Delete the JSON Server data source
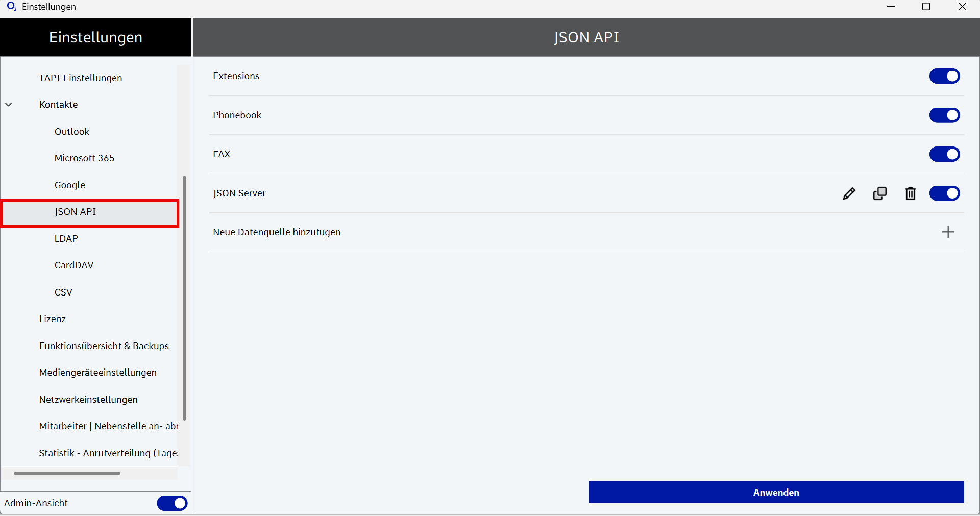The height and width of the screenshot is (516, 980). click(910, 193)
